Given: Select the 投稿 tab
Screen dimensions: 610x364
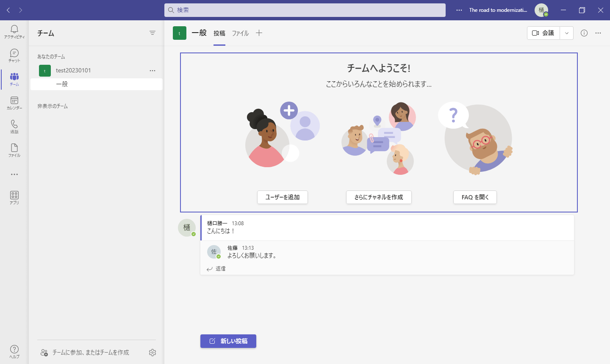Looking at the screenshot, I should tap(219, 33).
